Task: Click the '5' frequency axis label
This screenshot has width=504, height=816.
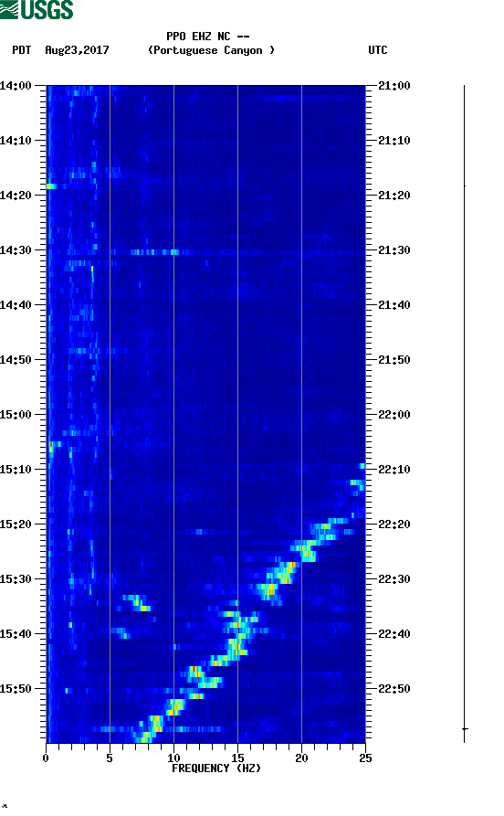Action: 110,758
